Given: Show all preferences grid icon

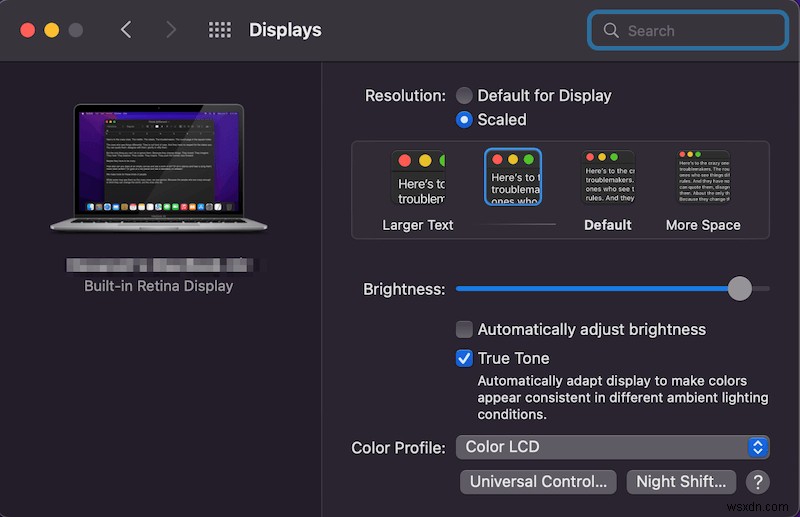Looking at the screenshot, I should (220, 30).
